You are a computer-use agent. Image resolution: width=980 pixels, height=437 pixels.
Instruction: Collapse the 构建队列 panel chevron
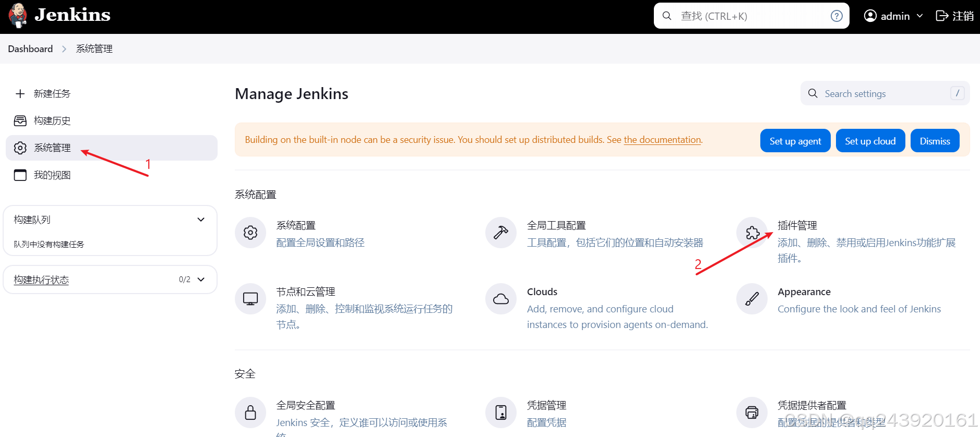point(201,220)
